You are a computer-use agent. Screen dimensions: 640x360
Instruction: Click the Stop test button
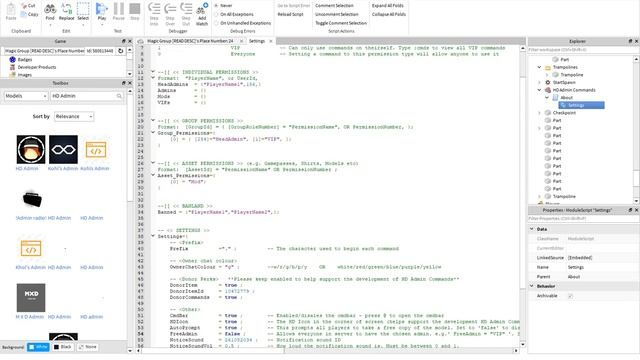135,11
